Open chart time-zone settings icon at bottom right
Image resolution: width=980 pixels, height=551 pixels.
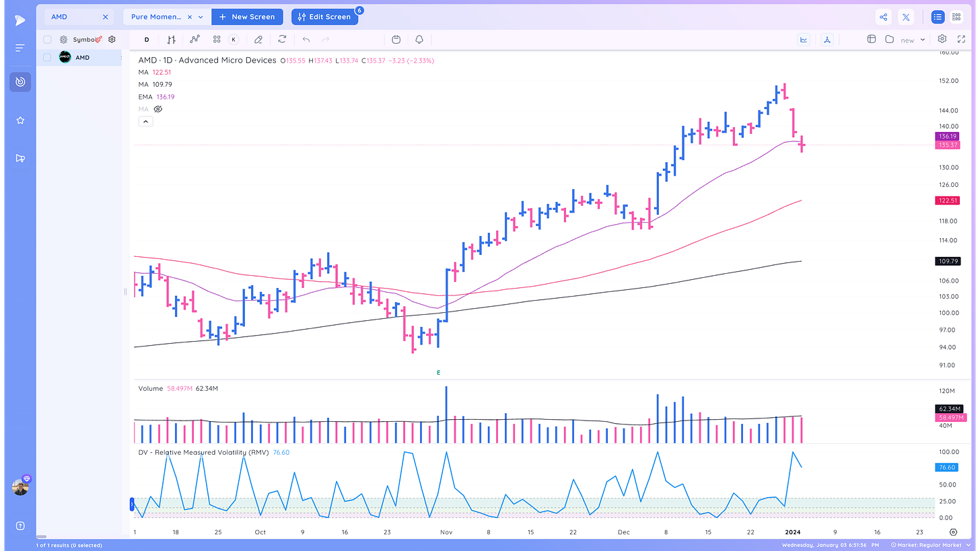coord(954,532)
